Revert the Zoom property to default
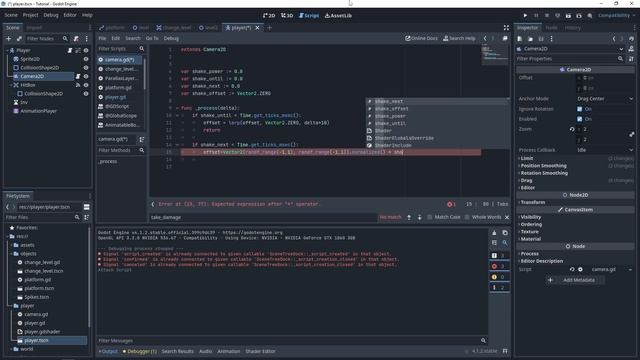The image size is (640, 360). pos(572,129)
